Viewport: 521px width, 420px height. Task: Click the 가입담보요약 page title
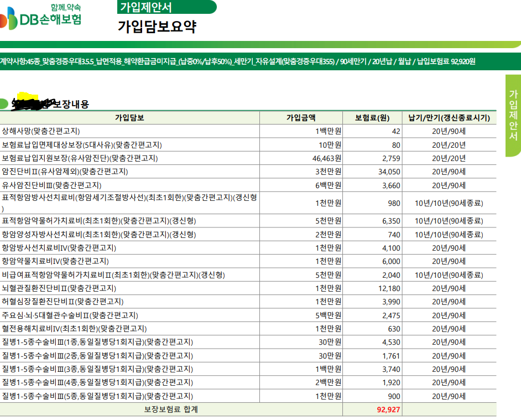[157, 27]
